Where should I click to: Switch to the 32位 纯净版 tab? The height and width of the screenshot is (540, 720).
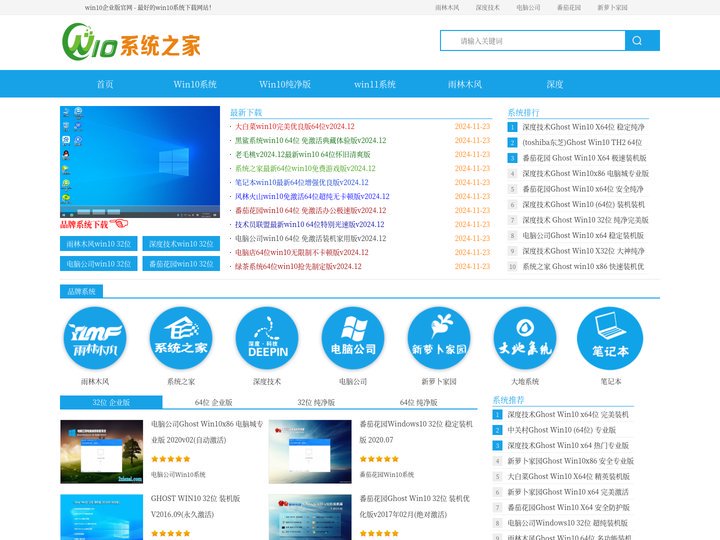tap(316, 402)
